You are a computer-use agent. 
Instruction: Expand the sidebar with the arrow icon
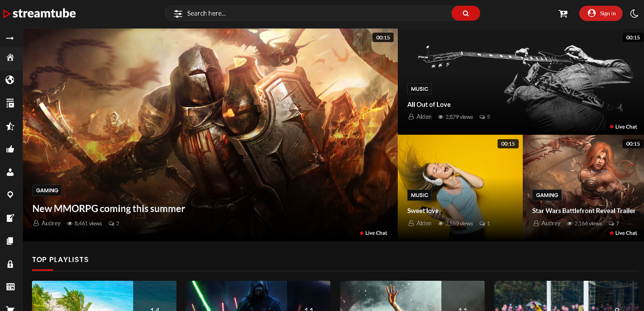pyautogui.click(x=10, y=38)
